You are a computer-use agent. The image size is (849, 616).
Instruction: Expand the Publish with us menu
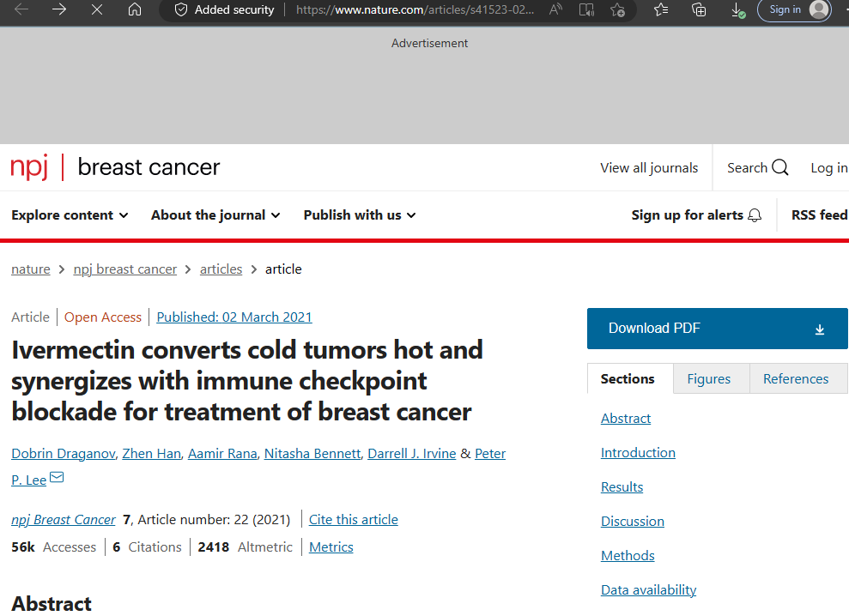[x=360, y=214]
